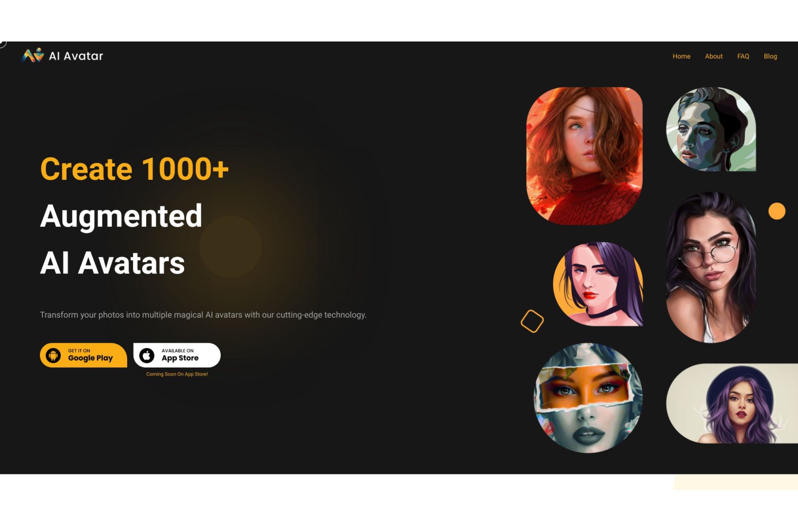Select the red-haired woman avatar image

(584, 156)
